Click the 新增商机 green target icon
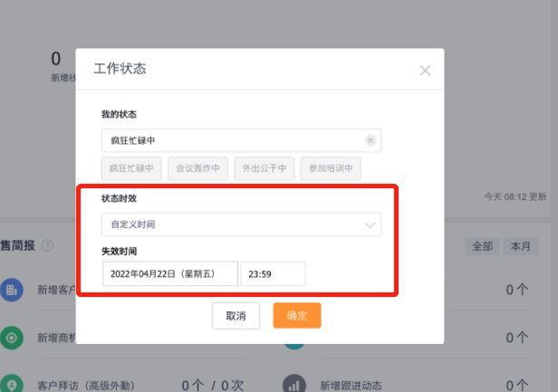This screenshot has width=558, height=392. click(12, 338)
